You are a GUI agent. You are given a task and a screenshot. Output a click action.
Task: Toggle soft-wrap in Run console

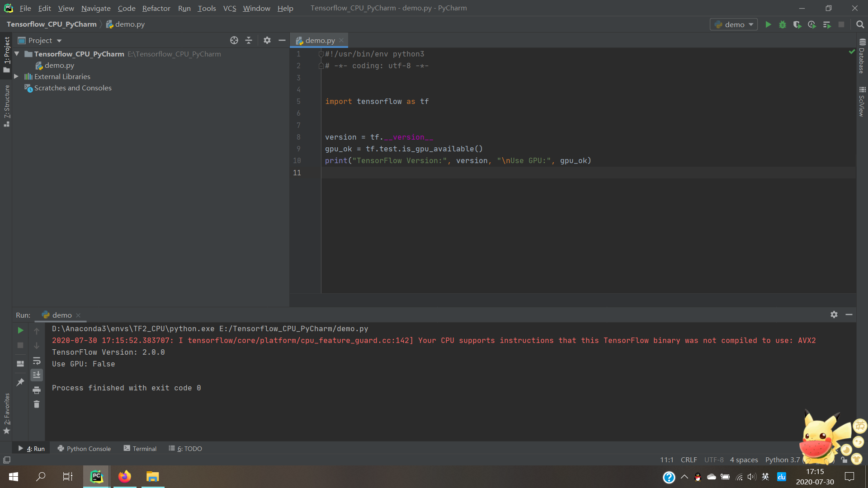(37, 361)
